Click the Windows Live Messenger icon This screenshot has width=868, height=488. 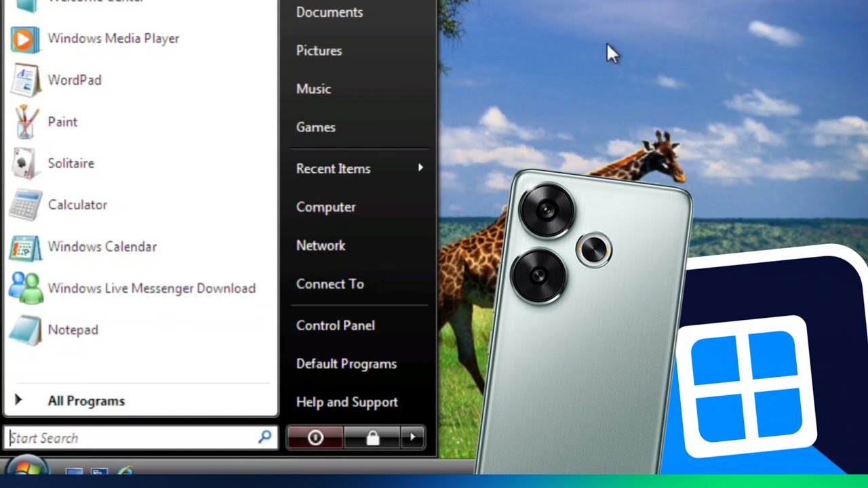coord(25,288)
